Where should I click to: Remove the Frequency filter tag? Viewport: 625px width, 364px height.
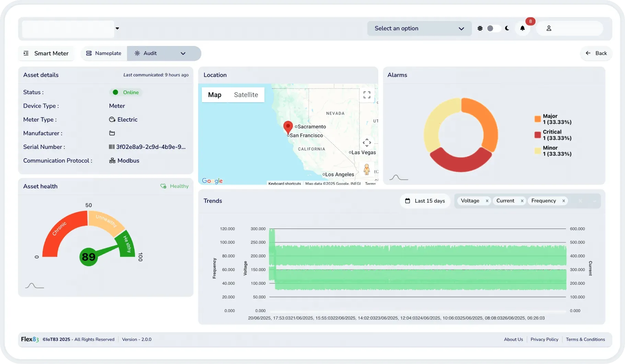[564, 201]
